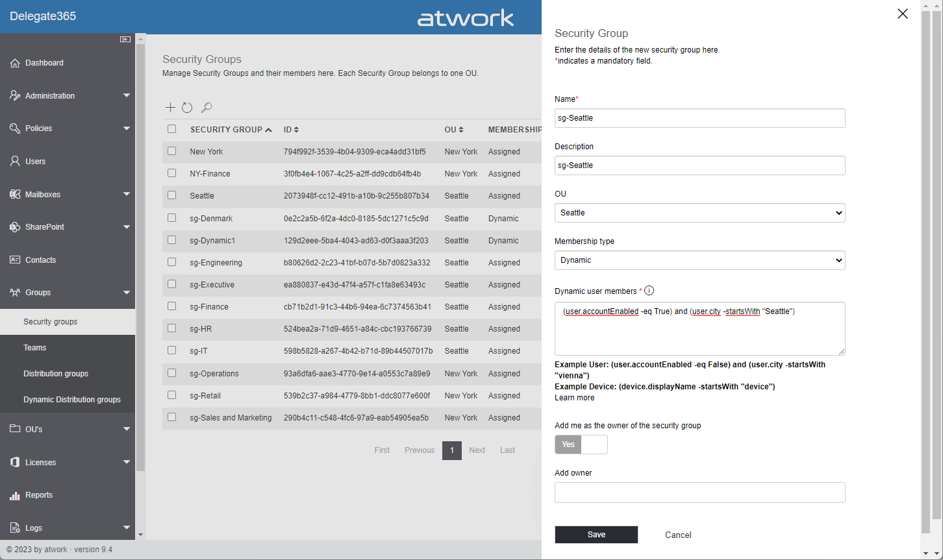This screenshot has height=560, width=943.
Task: Click the Logs document icon
Action: click(x=15, y=528)
